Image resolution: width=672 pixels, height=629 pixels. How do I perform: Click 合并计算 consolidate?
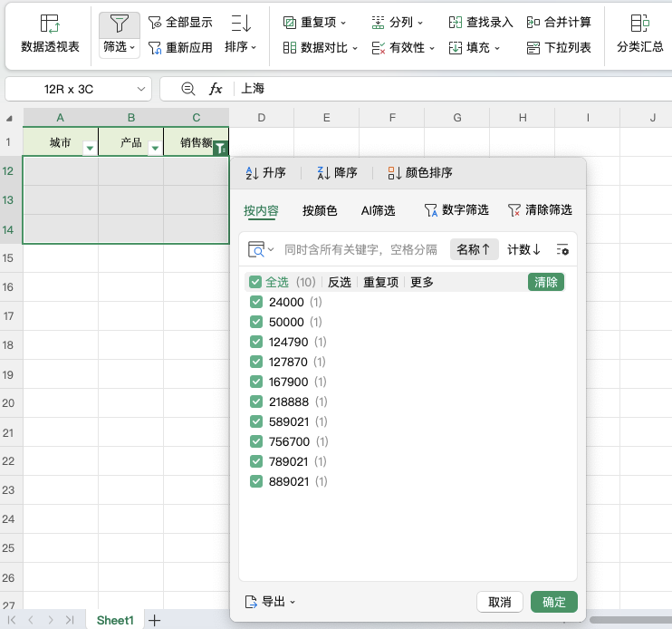559,23
